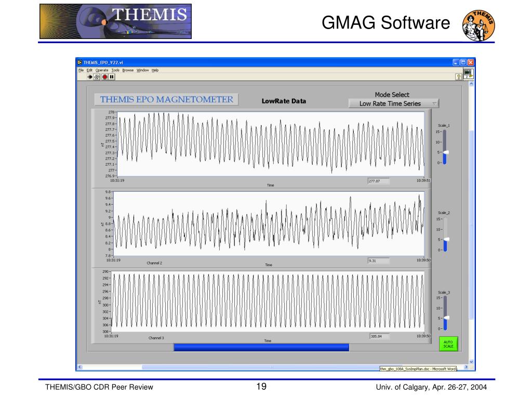Minimize the THEMIS_EPO_V22.vi window
This screenshot has height=399, width=532.
(456, 62)
